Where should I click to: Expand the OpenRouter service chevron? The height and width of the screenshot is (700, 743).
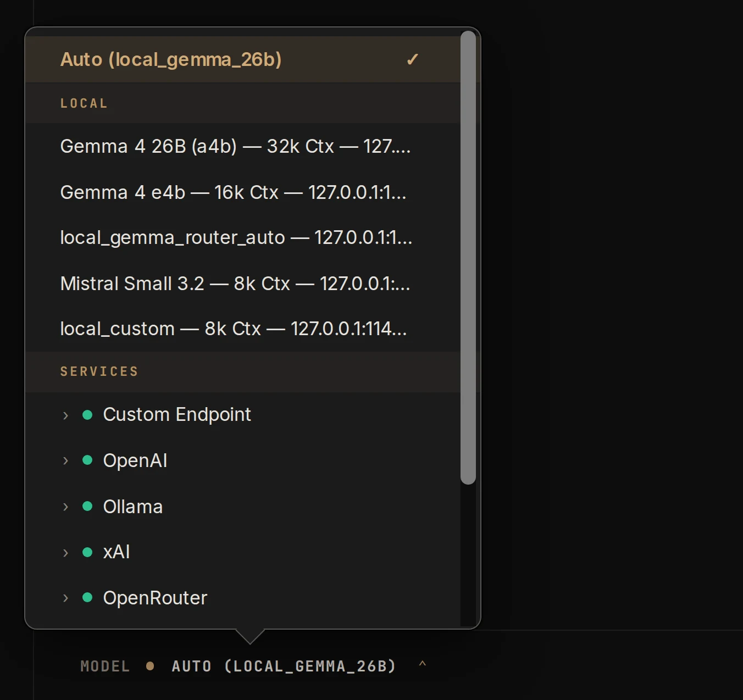point(65,598)
